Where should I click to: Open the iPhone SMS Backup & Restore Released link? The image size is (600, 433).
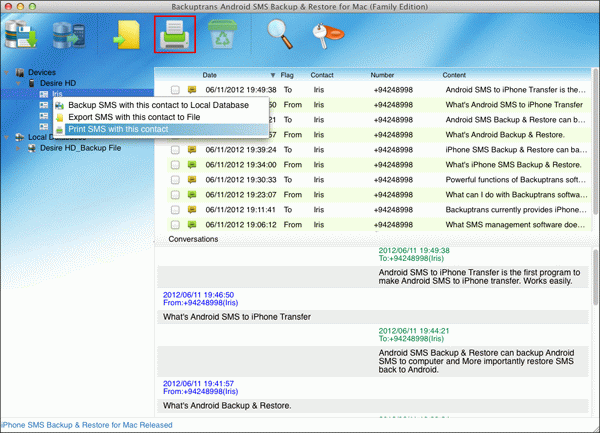click(87, 425)
